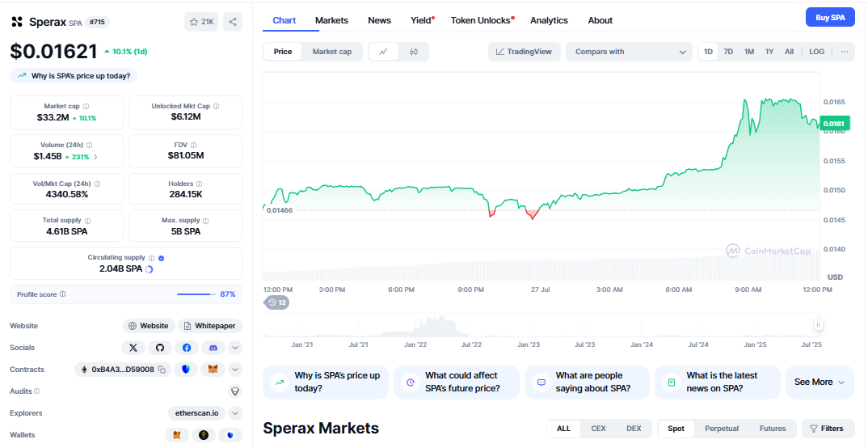Open the share icon button
Viewport: 868px width, 448px height.
tap(233, 22)
